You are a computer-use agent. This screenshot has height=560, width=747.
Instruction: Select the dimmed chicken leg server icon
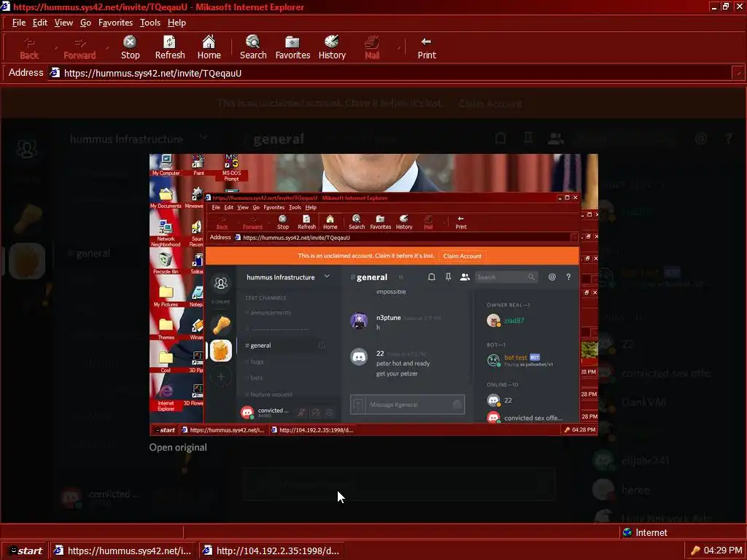[28, 218]
